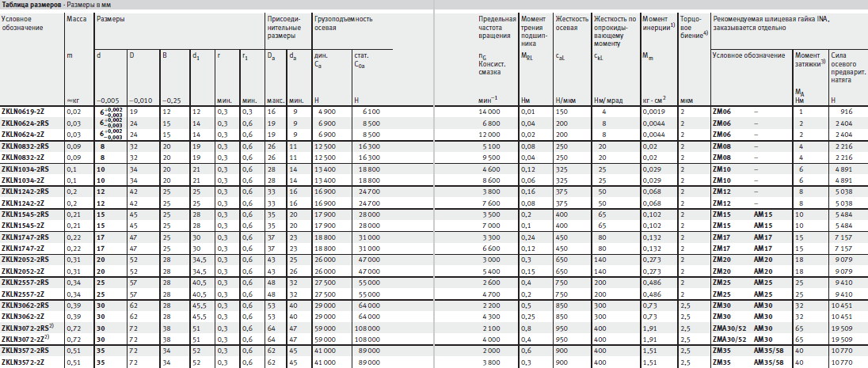Click nut cell 'ZM06' in ZKLN0619-2Z row
This screenshot has height=368, width=868.
click(x=721, y=112)
